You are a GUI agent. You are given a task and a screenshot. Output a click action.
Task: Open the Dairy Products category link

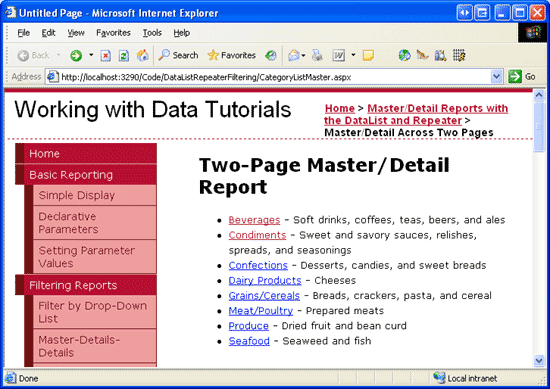coord(265,281)
